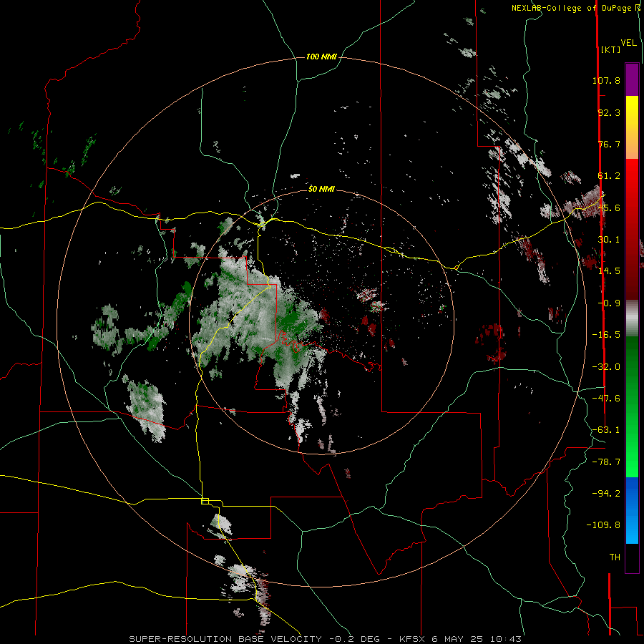Click the 45.6 velocity scale value
Viewport: 644px width, 644px height.
(609, 208)
